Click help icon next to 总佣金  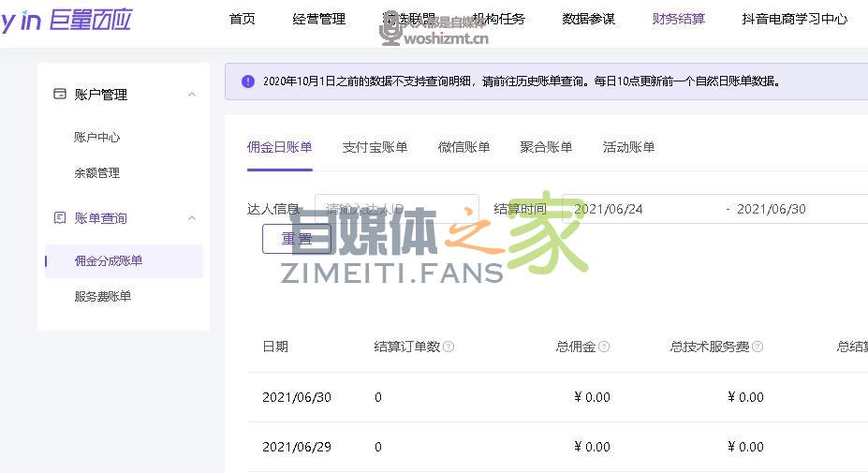tap(604, 347)
